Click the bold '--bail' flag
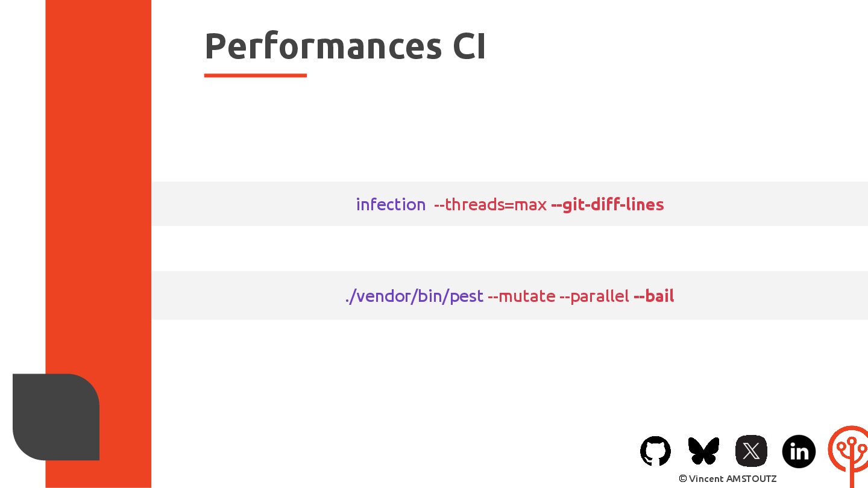The height and width of the screenshot is (488, 868). (653, 296)
